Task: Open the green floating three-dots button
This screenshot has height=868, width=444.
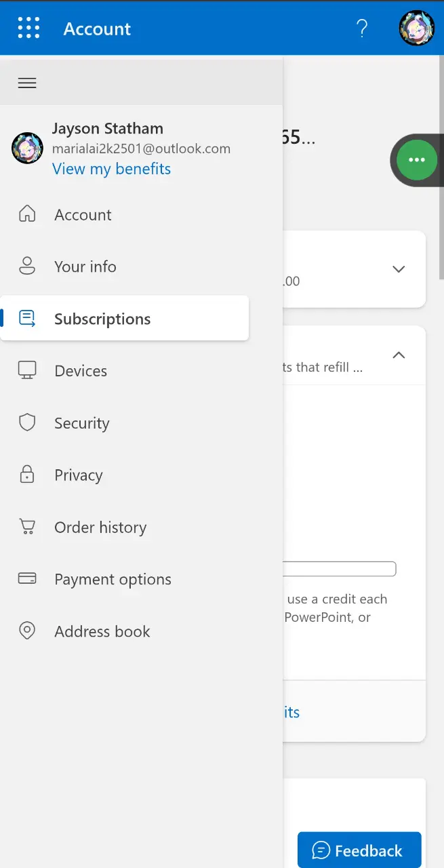Action: click(x=417, y=160)
